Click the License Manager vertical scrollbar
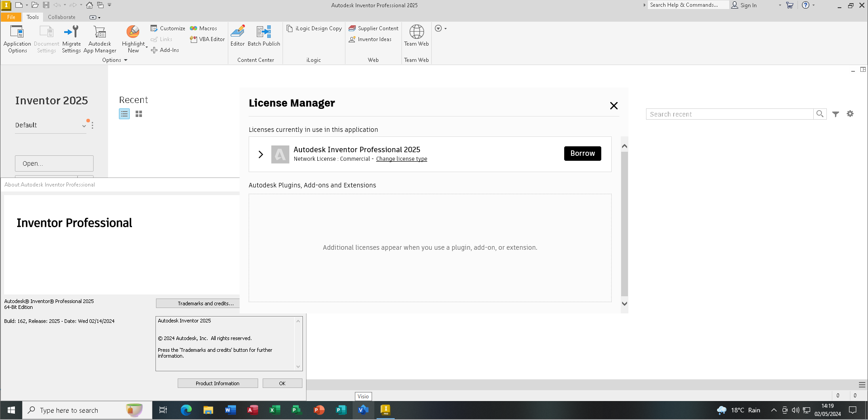This screenshot has height=420, width=868. click(x=624, y=224)
